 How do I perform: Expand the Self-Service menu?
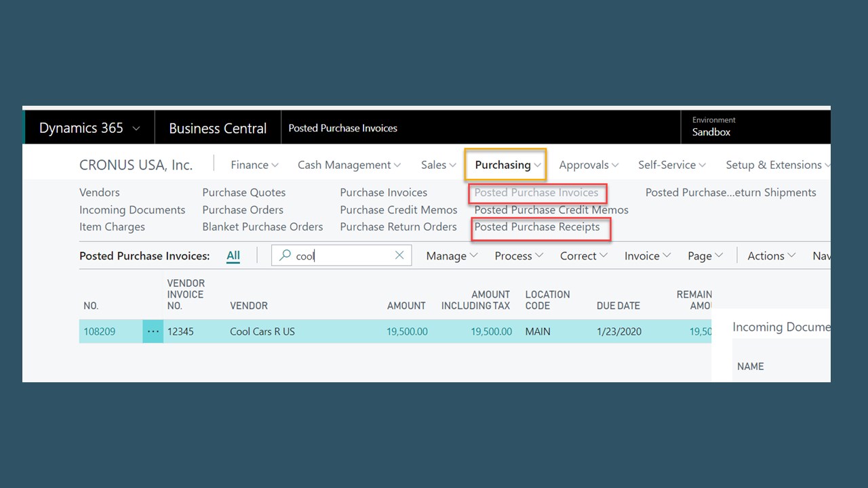[x=672, y=165]
